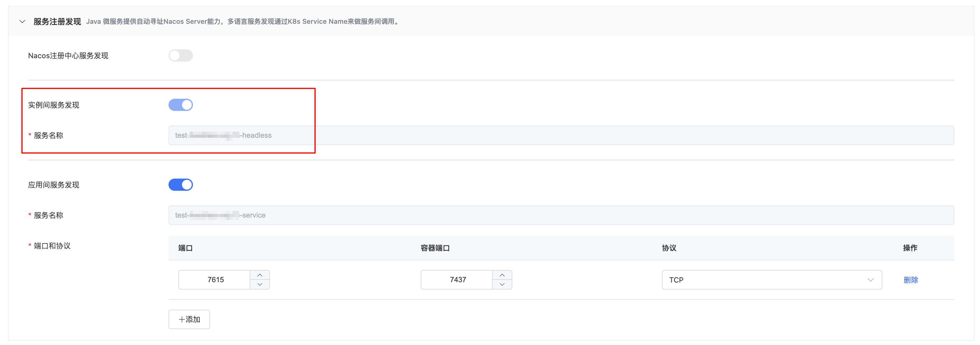Click the 容器端口 field showing 7437

[x=457, y=280]
